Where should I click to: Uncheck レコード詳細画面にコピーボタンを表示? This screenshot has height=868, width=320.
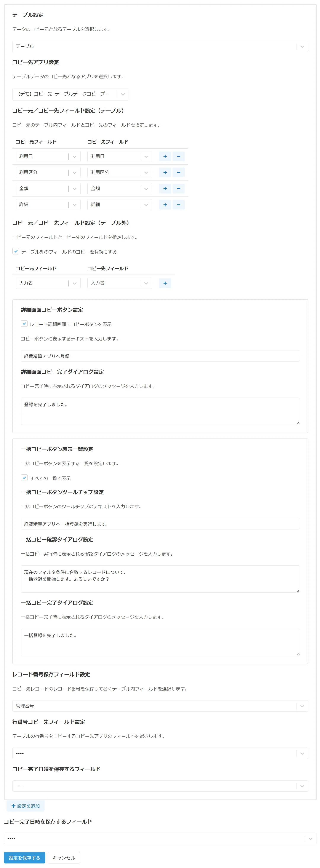(x=24, y=323)
